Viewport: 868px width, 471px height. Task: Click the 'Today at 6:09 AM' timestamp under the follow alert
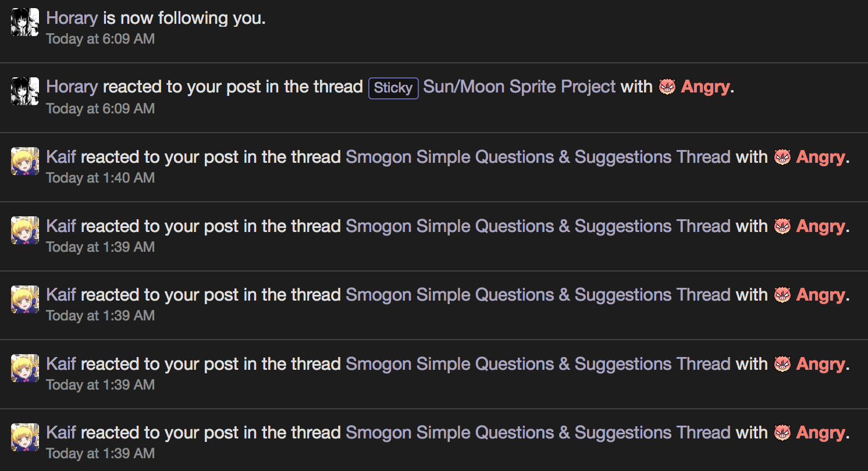tap(101, 39)
